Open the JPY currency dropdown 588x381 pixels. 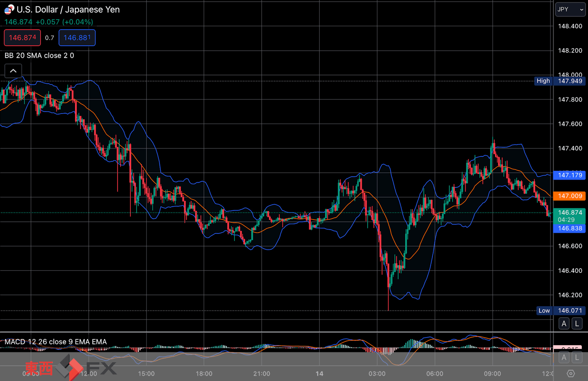pyautogui.click(x=570, y=10)
